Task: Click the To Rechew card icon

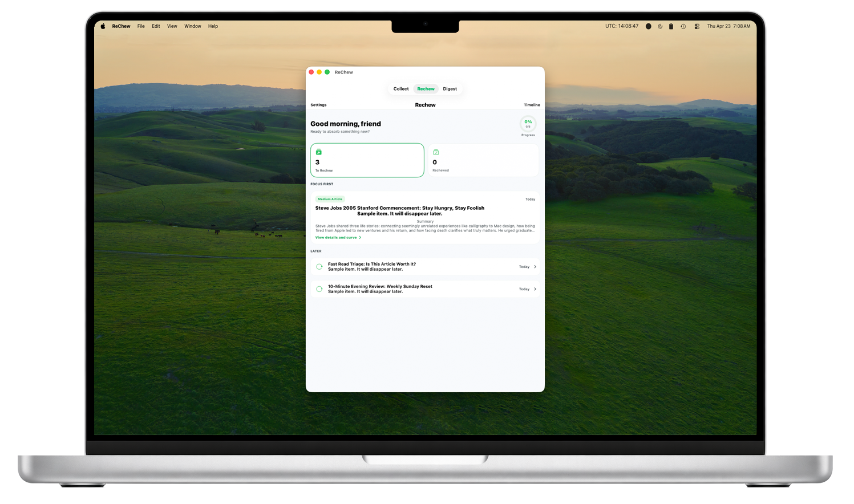Action: tap(318, 152)
